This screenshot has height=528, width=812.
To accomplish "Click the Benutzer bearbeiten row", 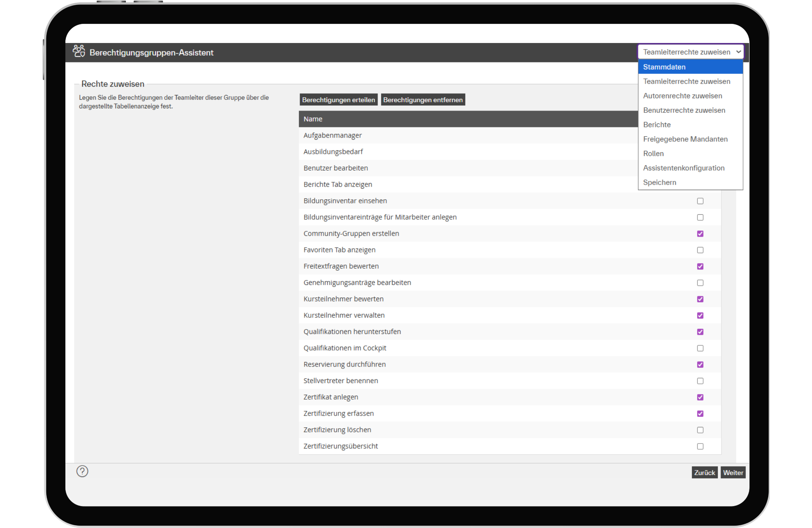I will click(x=469, y=168).
